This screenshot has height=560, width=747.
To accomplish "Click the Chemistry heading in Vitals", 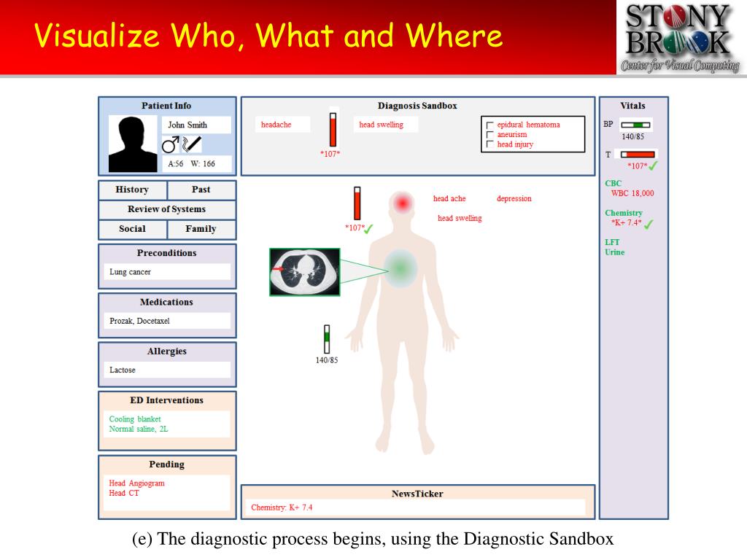I will [x=624, y=213].
